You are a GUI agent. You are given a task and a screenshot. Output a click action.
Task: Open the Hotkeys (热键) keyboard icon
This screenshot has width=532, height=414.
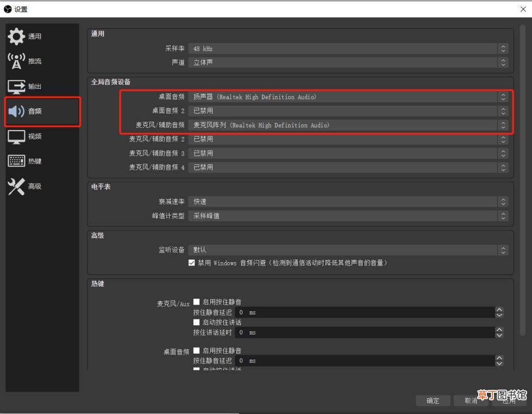(16, 161)
